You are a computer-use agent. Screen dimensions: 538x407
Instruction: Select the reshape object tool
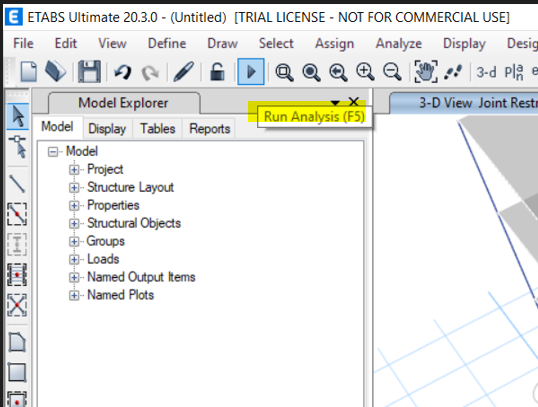[x=18, y=147]
